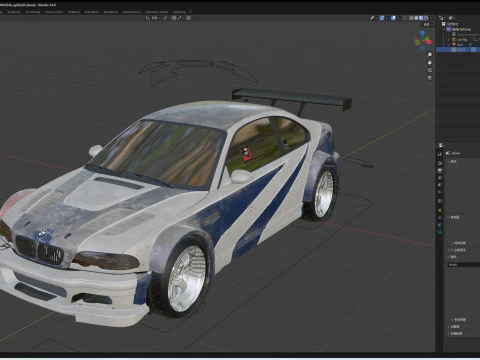Click the text field under expanded properties panel
This screenshot has height=360, width=480.
[x=464, y=265]
